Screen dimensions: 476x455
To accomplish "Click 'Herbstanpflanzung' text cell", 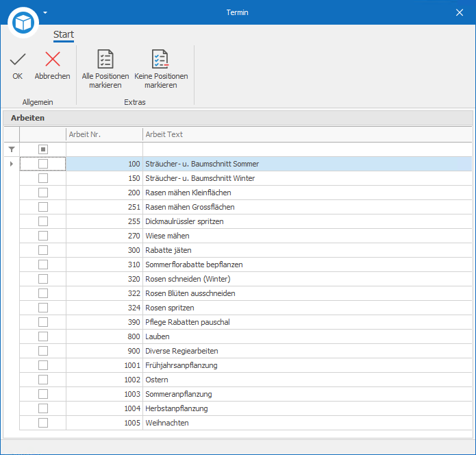I will click(x=308, y=408).
